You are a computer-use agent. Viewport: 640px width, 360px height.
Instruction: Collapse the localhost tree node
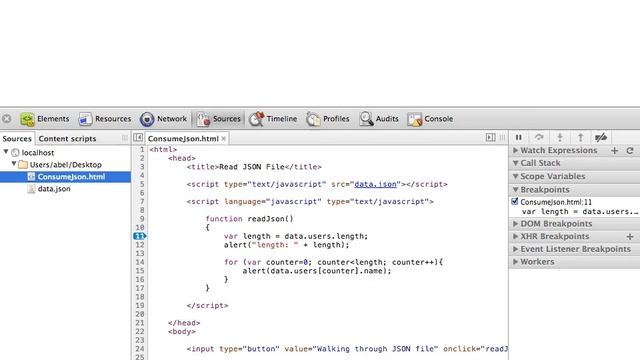point(6,152)
